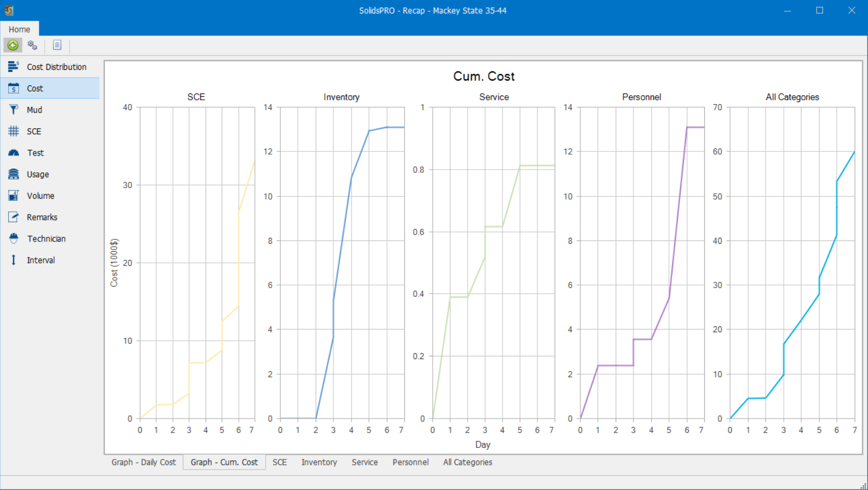Select the Personnel bottom tab
Image resolution: width=868 pixels, height=490 pixels.
pyautogui.click(x=410, y=462)
